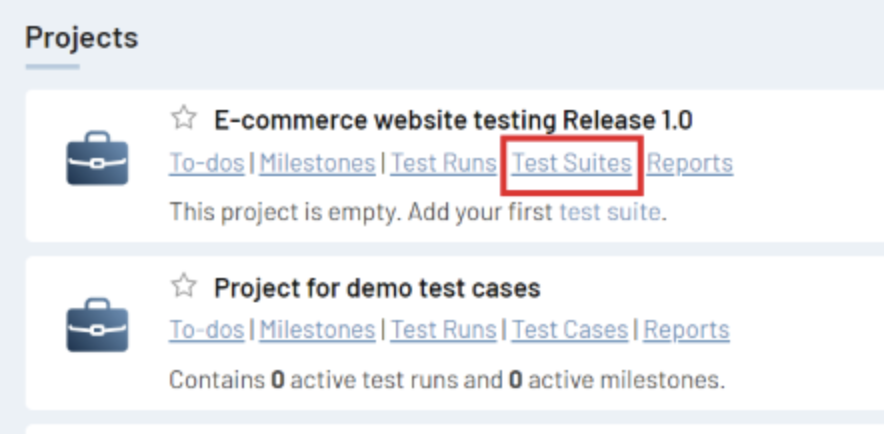Show Reports for the E-commerce project
The width and height of the screenshot is (884, 434).
tap(689, 163)
